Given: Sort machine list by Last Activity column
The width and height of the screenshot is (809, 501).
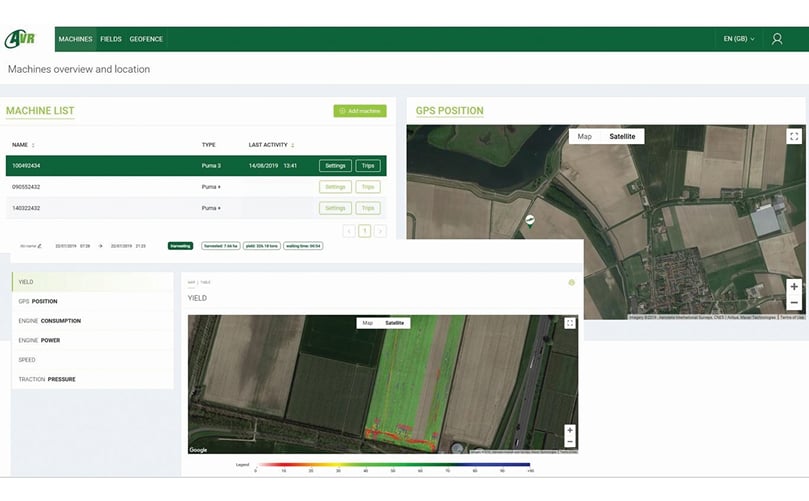Looking at the screenshot, I should click(271, 145).
